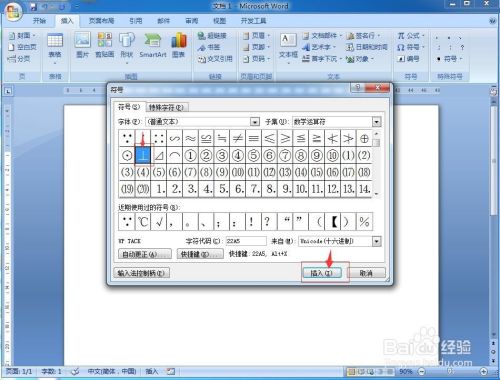Click the Insert (插入) button in dialog

click(x=322, y=273)
